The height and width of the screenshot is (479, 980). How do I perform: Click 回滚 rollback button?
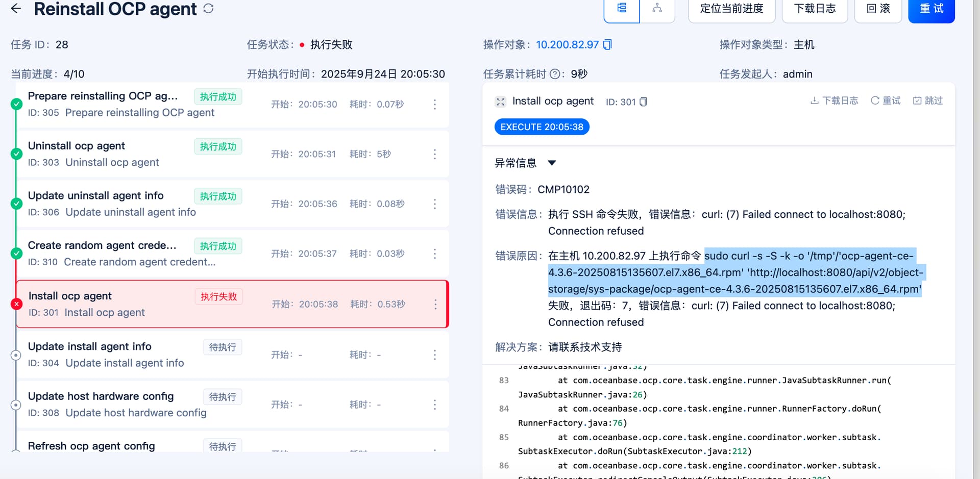878,9
